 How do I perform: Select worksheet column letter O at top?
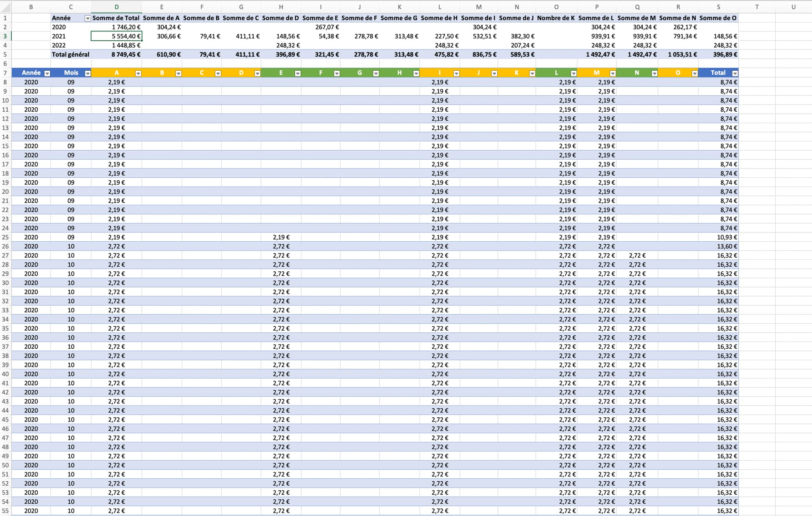point(556,7)
